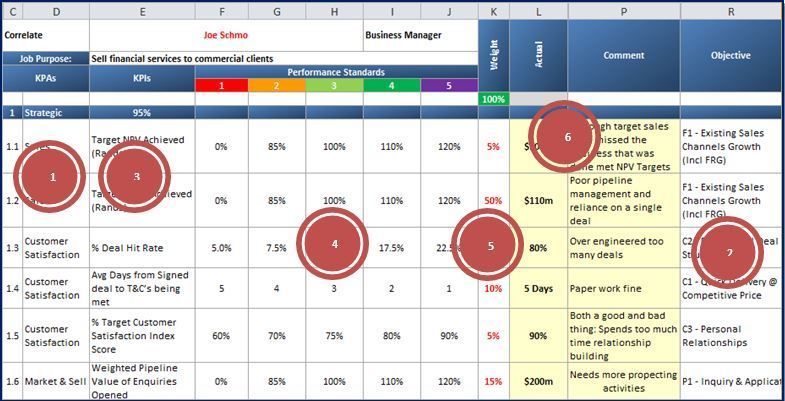Screen dimensions: 785x401
Task: Select column header R
Action: 732,12
